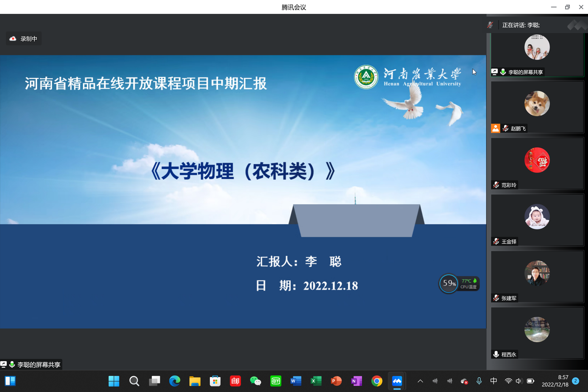The width and height of the screenshot is (588, 392).
Task: Open Excel from taskbar
Action: coord(316,381)
